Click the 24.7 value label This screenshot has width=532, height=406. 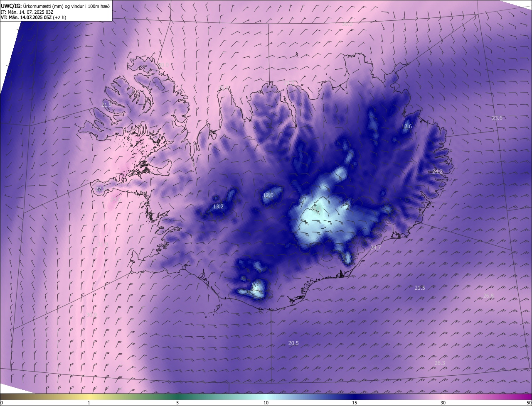pos(376,247)
